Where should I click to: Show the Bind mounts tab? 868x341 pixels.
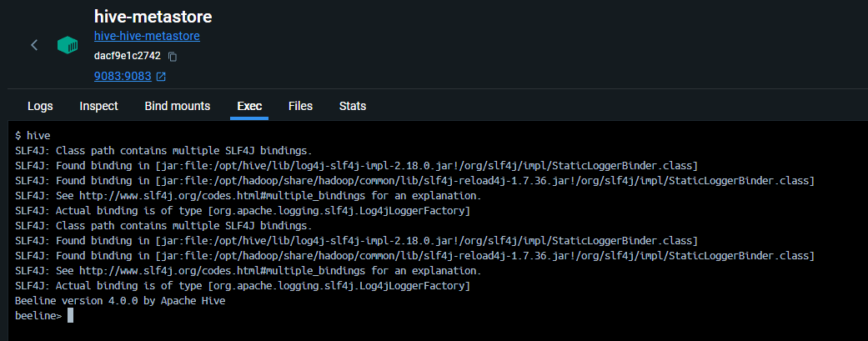click(178, 106)
